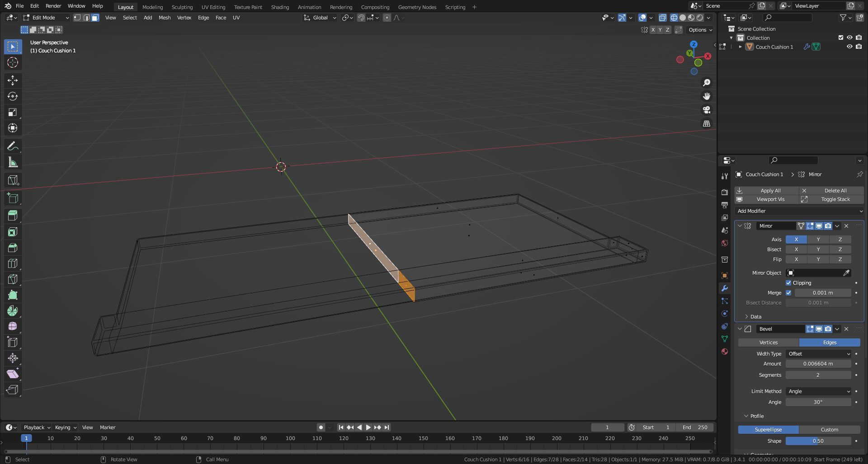Select the Scale tool
The height and width of the screenshot is (464, 868).
pos(13,112)
